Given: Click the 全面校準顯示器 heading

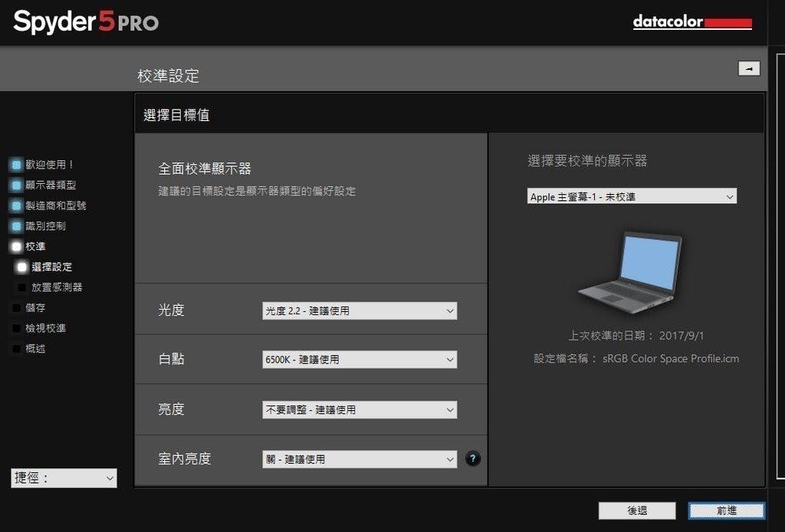Looking at the screenshot, I should pyautogui.click(x=204, y=169).
